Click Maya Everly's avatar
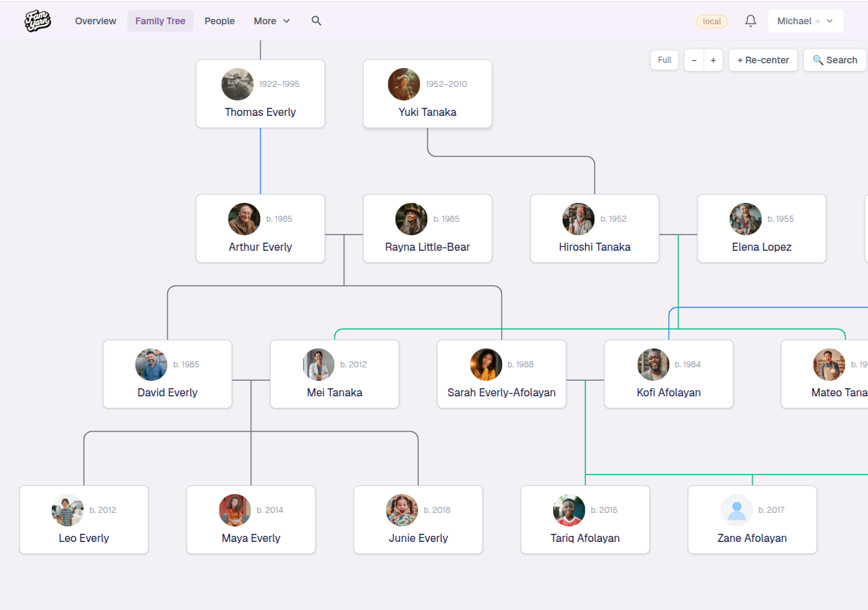The image size is (868, 610). tap(235, 510)
